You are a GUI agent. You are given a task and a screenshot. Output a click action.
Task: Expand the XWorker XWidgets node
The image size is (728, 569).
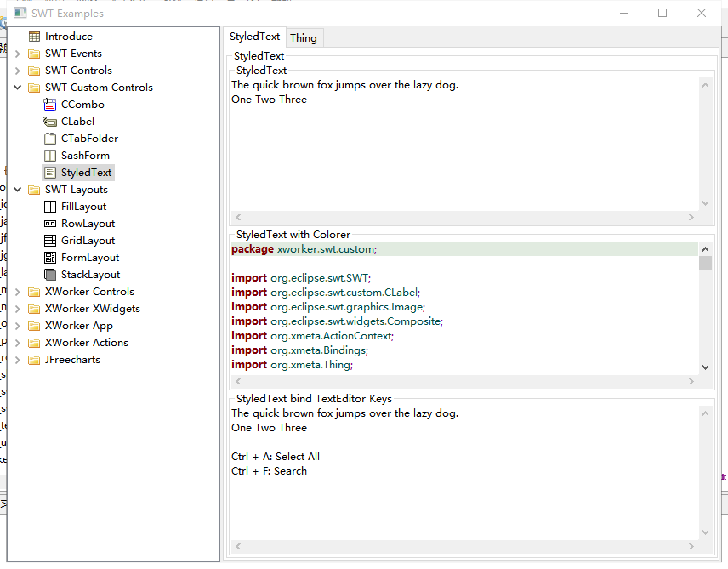pos(18,309)
